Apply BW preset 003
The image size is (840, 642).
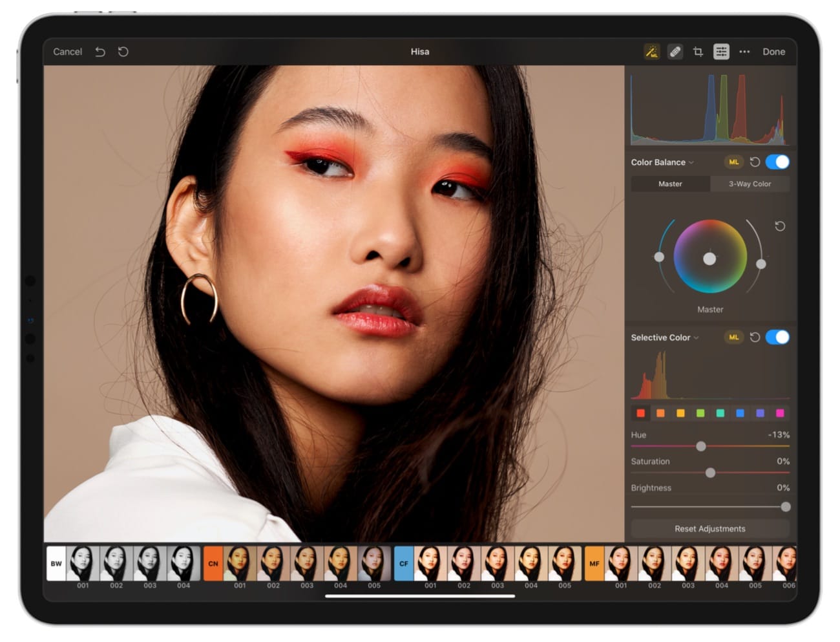click(150, 564)
